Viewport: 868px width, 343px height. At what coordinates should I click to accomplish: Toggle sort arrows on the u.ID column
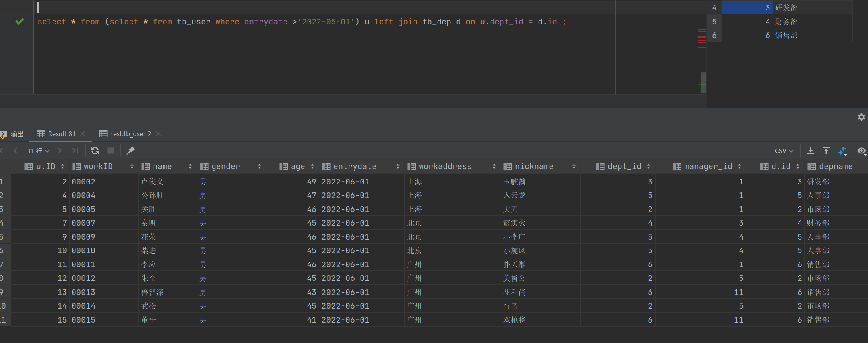point(63,166)
